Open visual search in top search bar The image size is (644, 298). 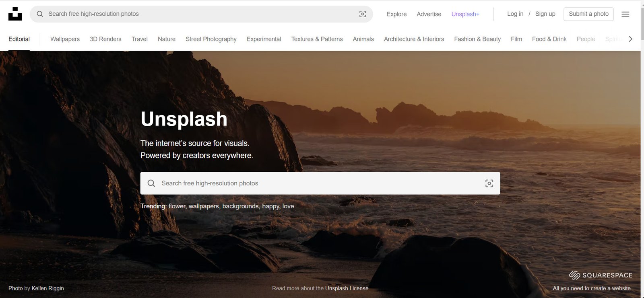(363, 14)
